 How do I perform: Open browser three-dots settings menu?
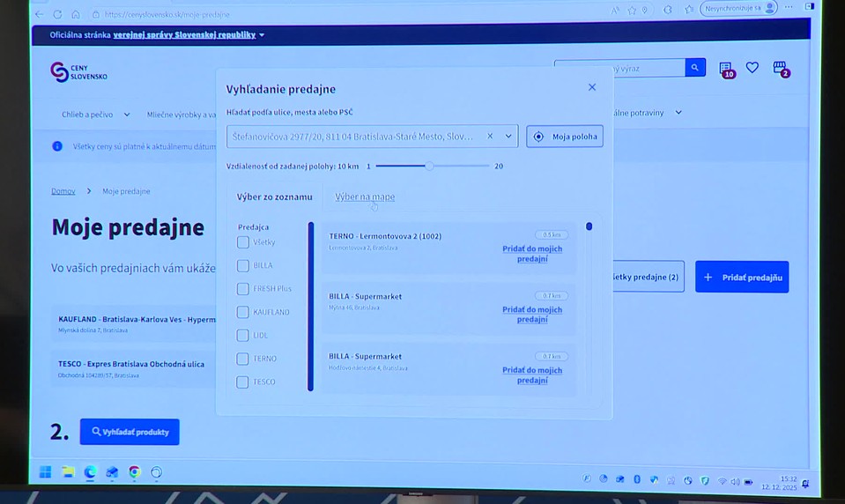[789, 7]
